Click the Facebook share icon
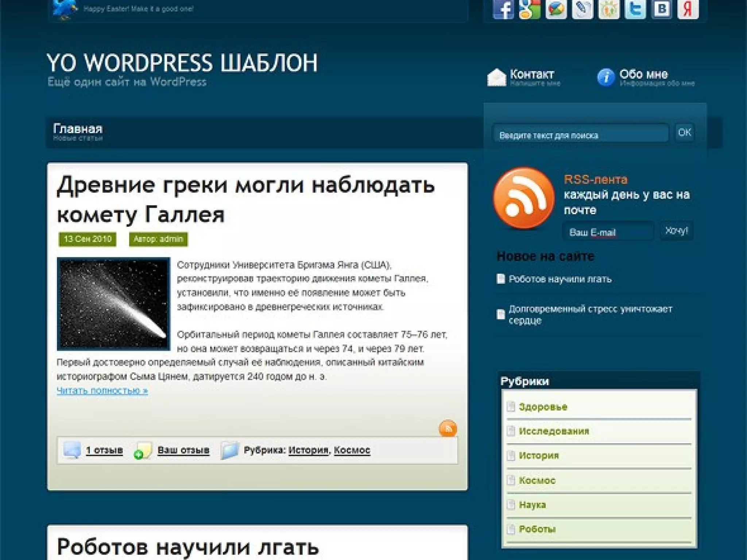Image resolution: width=747 pixels, height=560 pixels. pos(503,9)
